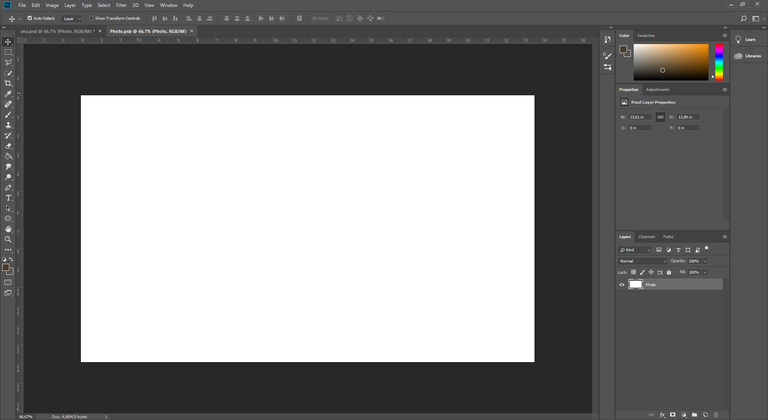Change the screen mode
This screenshot has height=420, width=768.
tap(8, 293)
